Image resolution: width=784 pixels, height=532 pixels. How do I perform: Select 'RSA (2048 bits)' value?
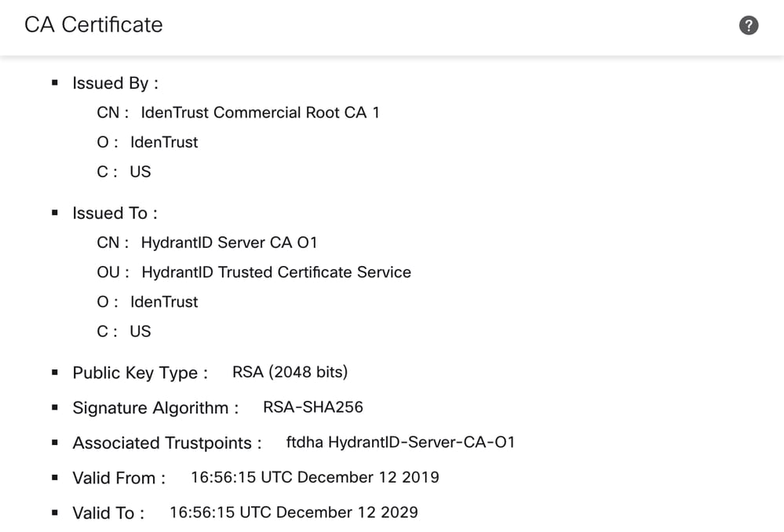coord(290,372)
